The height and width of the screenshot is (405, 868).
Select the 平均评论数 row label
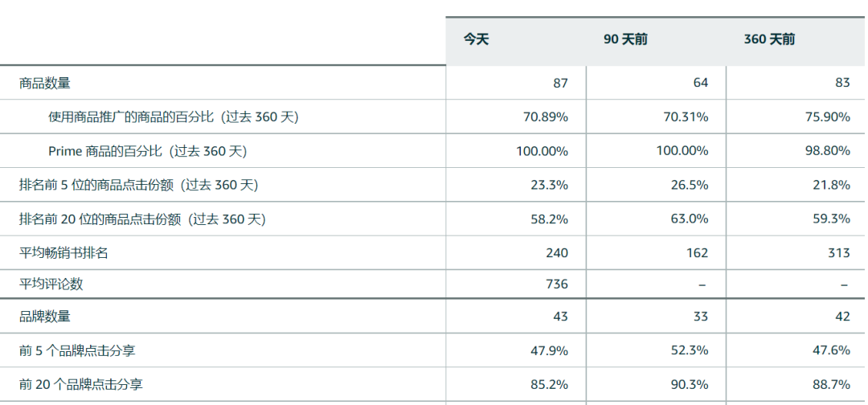point(51,284)
